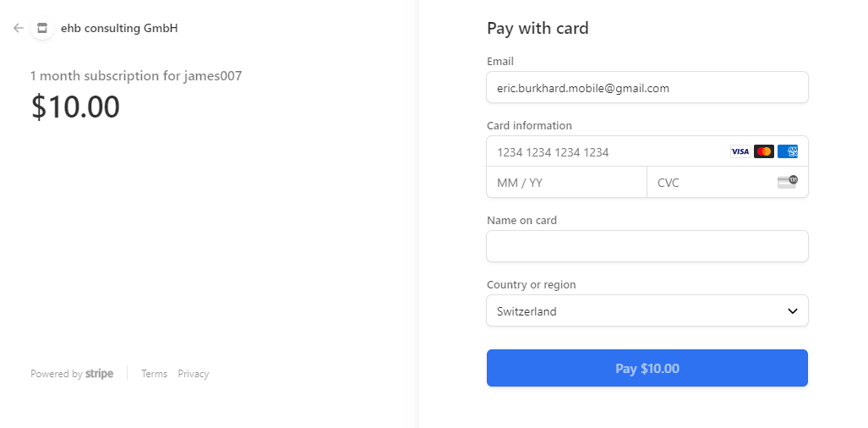Click the Mastercard logo icon
This screenshot has height=428, width=868.
pos(764,151)
